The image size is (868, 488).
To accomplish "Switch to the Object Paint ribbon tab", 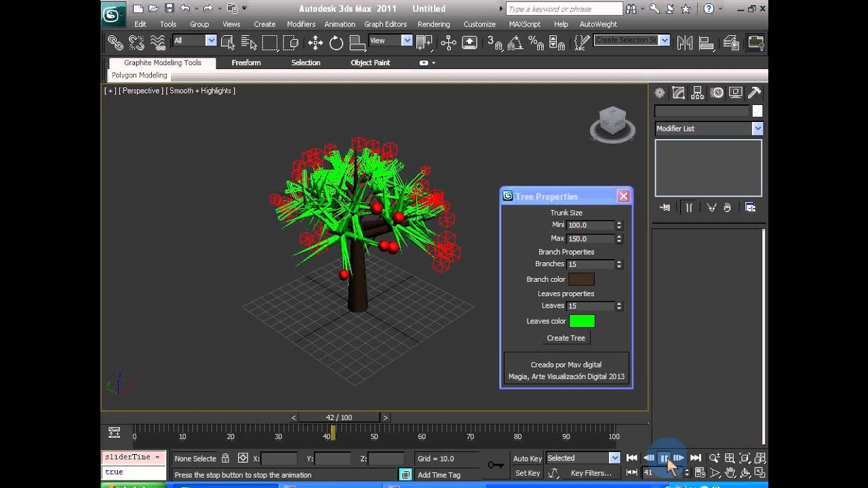I will (370, 62).
